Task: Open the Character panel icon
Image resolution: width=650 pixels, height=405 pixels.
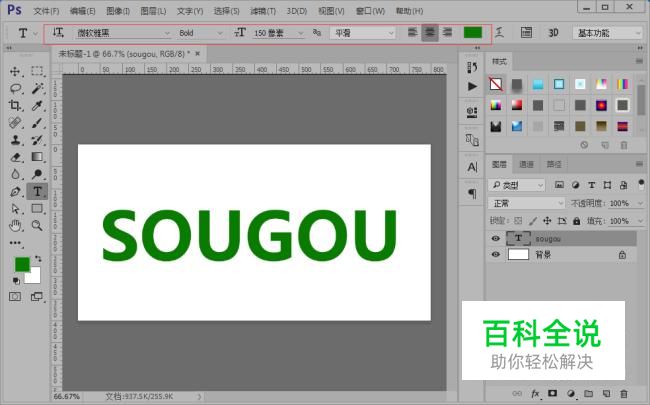Action: tap(472, 167)
